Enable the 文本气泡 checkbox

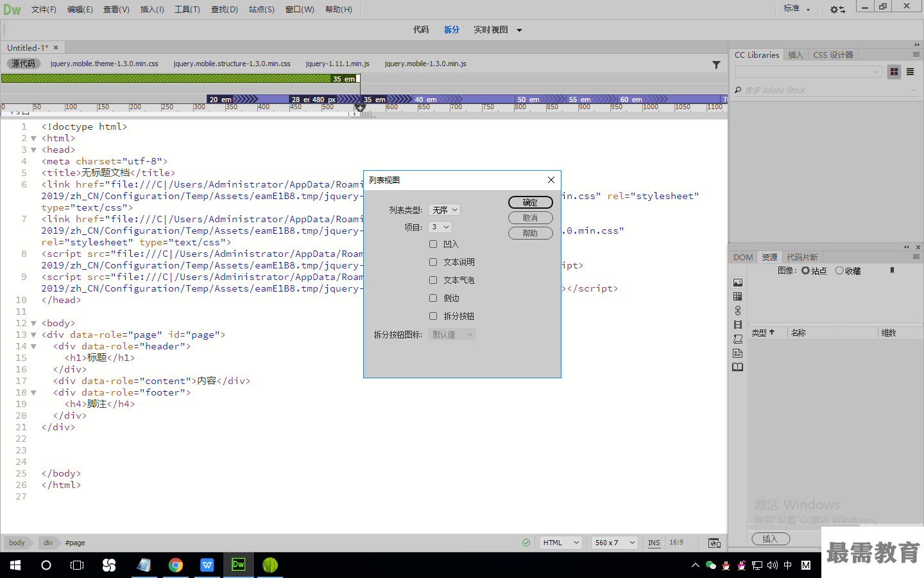[433, 280]
